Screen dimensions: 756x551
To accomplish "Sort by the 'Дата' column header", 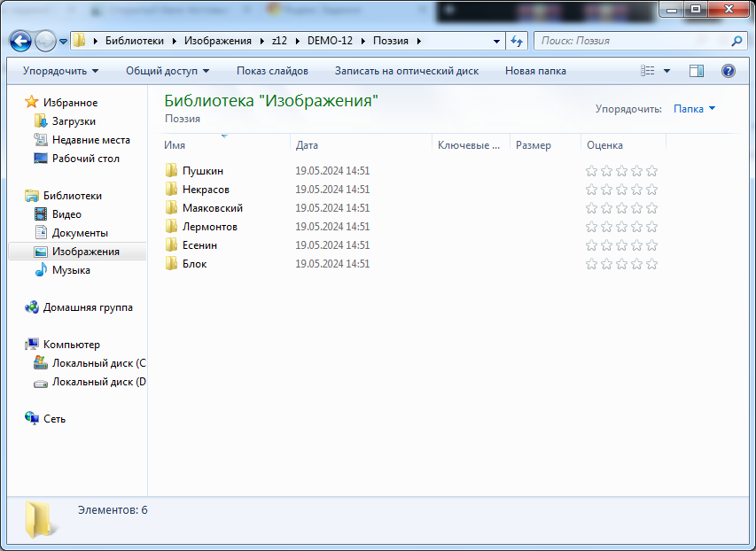I will (361, 145).
